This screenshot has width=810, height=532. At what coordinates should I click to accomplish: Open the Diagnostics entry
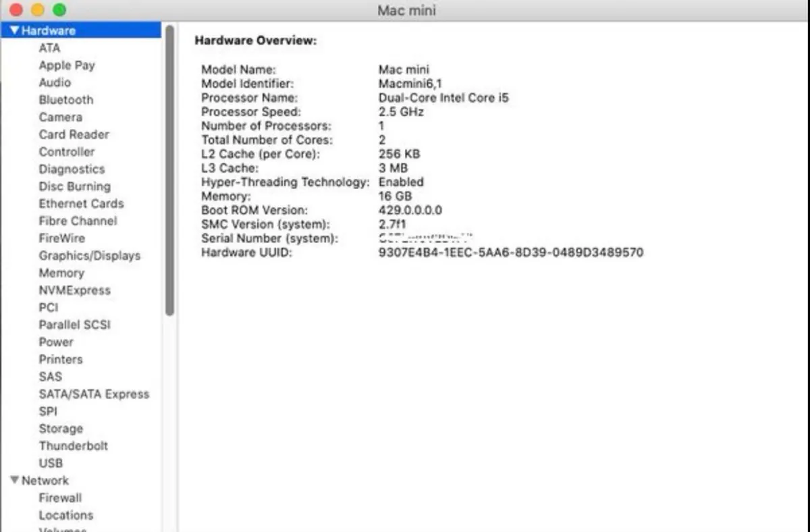click(x=72, y=169)
